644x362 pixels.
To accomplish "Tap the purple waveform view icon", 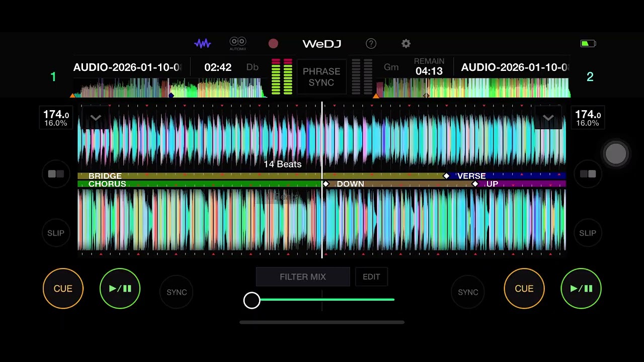I will 203,44.
